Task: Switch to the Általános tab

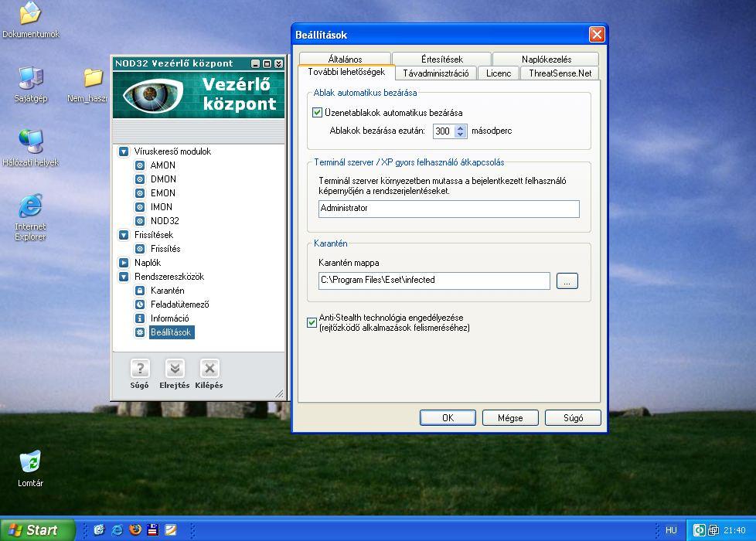Action: click(x=345, y=59)
